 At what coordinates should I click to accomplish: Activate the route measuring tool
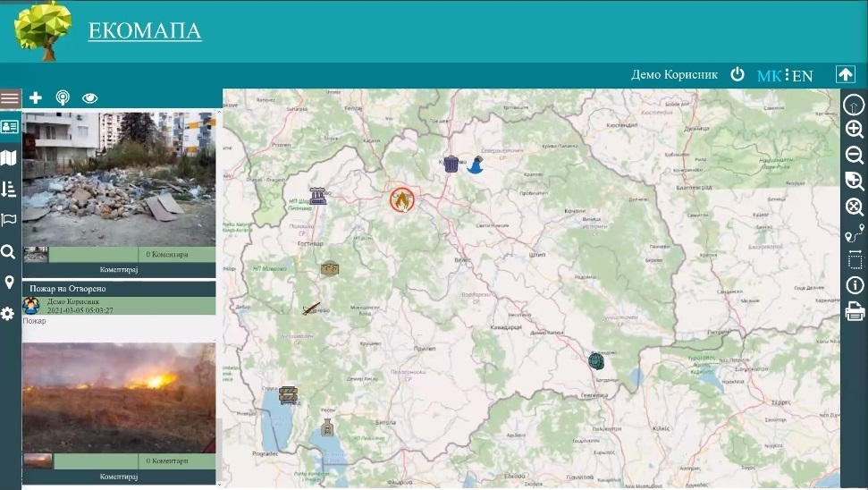[855, 234]
